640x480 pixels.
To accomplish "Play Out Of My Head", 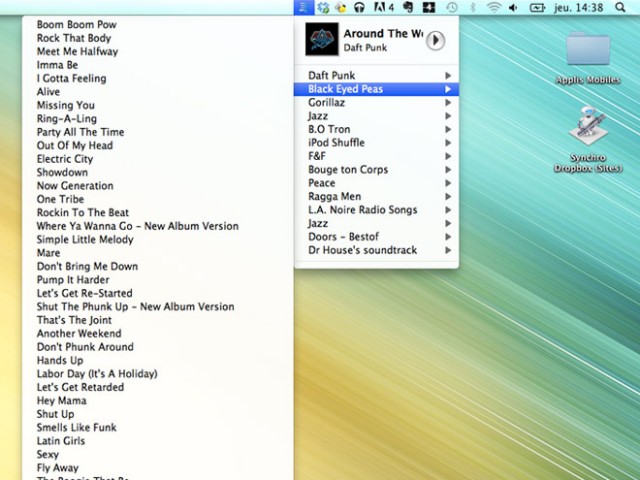I will coord(158,146).
